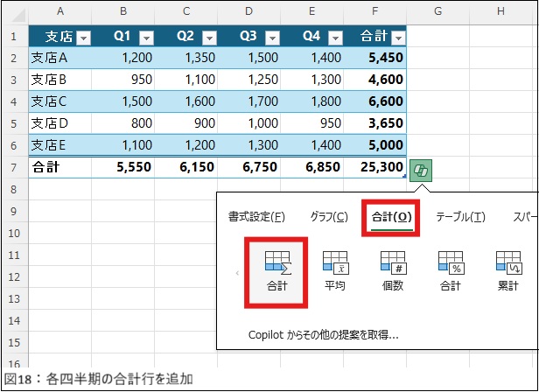Click the green Quick Analysis button
Screen dimensions: 539x392
[x=421, y=170]
